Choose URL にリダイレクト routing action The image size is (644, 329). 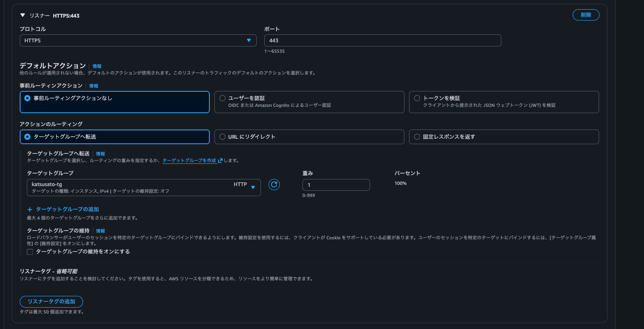coord(222,136)
